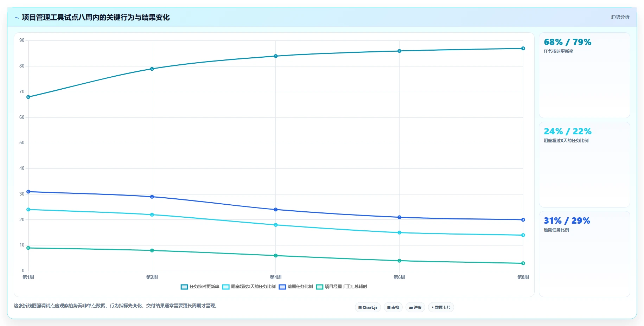Toggle the 项目经理手工汇总耗时 legend series
This screenshot has height=326, width=644.
342,287
